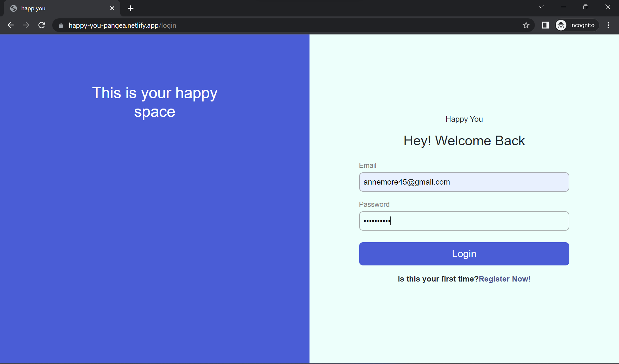Minimize the browser window

click(x=563, y=7)
